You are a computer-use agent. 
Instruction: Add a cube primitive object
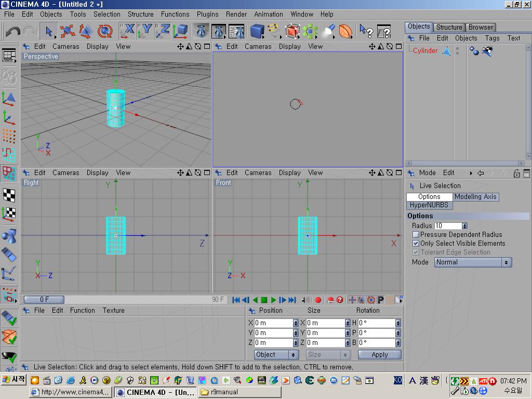[x=258, y=31]
